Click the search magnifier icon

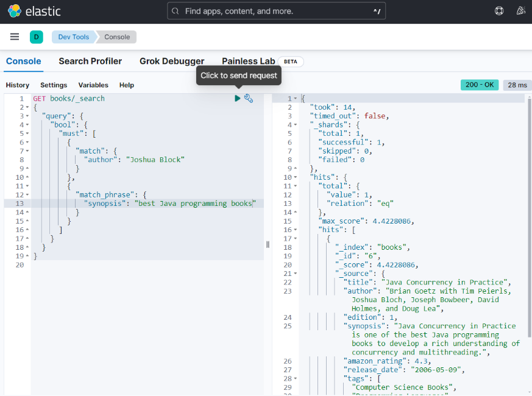(175, 11)
